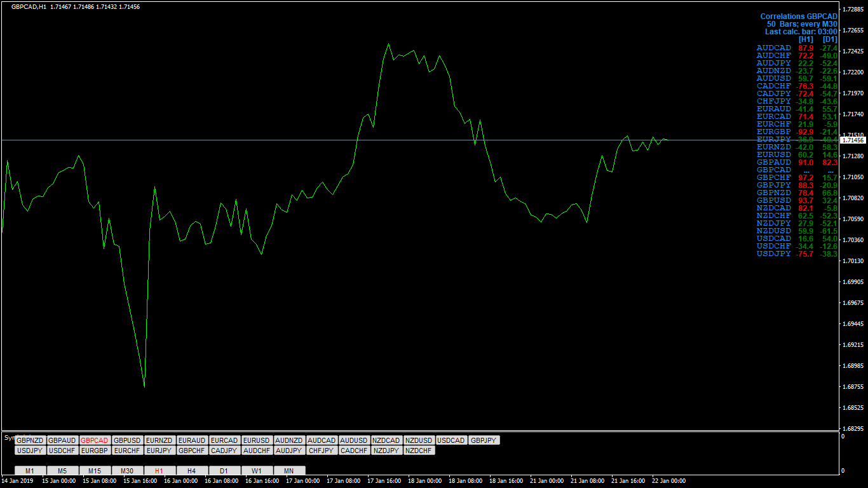Click the current price label 1.71456

(853, 140)
